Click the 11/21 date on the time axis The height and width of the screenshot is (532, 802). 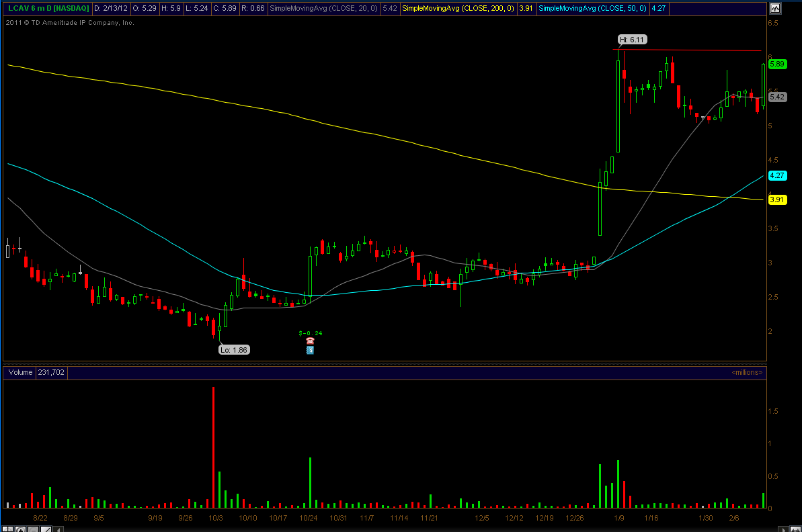pyautogui.click(x=429, y=518)
